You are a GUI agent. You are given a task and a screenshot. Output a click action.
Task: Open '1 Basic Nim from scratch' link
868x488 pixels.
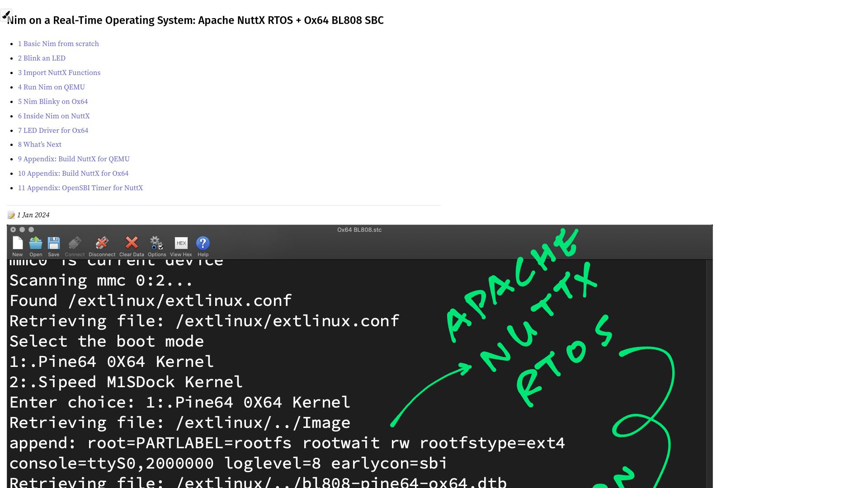pyautogui.click(x=58, y=44)
